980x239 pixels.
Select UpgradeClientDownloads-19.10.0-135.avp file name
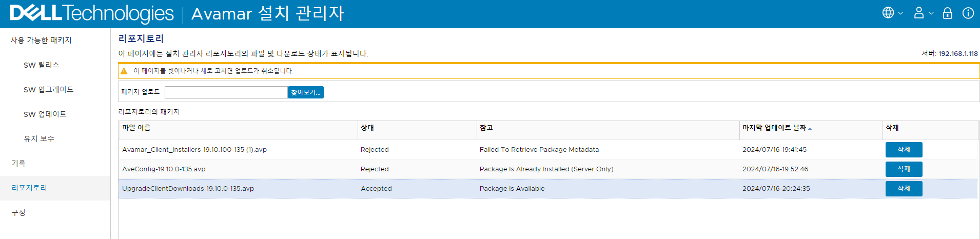pos(188,189)
